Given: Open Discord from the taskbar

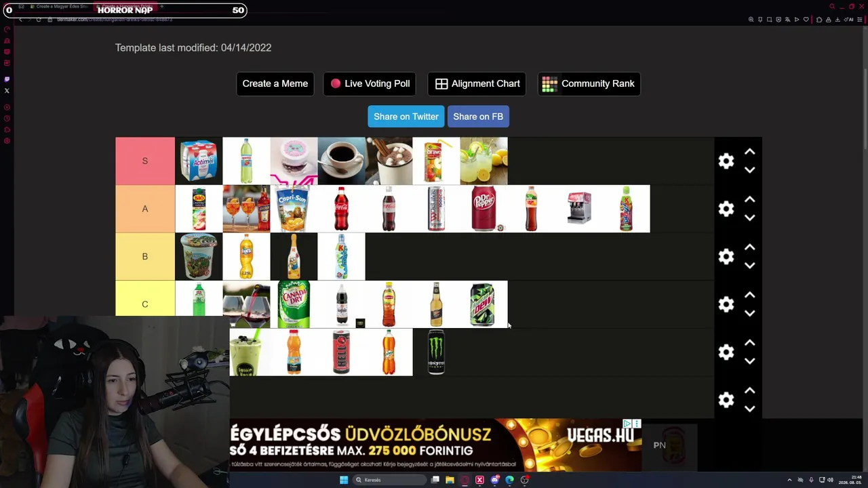Looking at the screenshot, I should [x=495, y=480].
